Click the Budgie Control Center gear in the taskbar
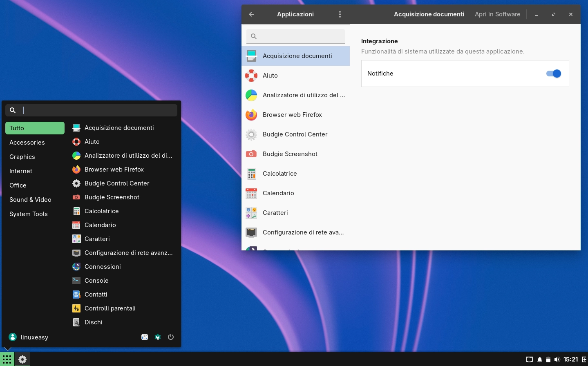Viewport: 588px width, 366px height. tap(22, 359)
